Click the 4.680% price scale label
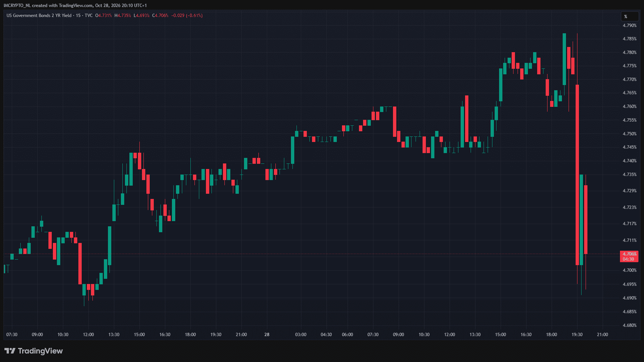This screenshot has height=362, width=644. 630,325
